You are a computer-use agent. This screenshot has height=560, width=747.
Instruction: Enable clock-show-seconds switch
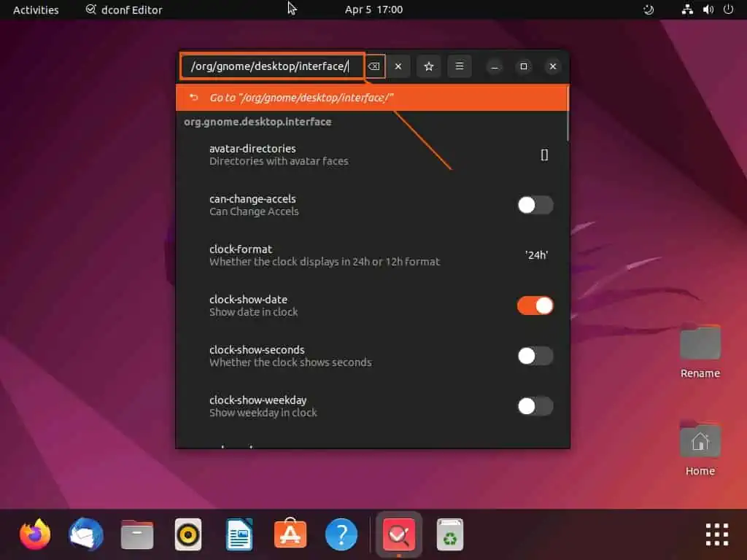point(535,356)
